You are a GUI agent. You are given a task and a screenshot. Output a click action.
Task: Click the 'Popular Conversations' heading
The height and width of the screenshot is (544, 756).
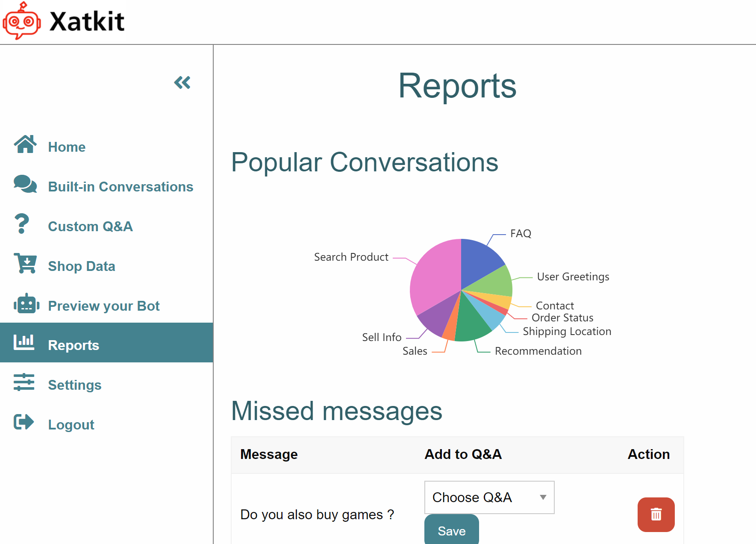365,162
